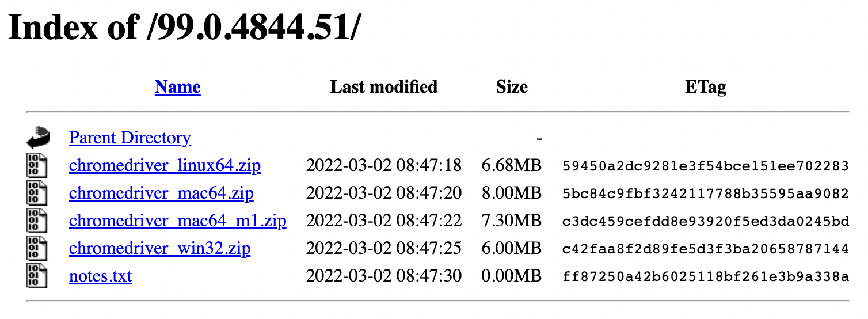
Task: Download chromedriver_mac64_m1.zip
Action: (x=177, y=221)
